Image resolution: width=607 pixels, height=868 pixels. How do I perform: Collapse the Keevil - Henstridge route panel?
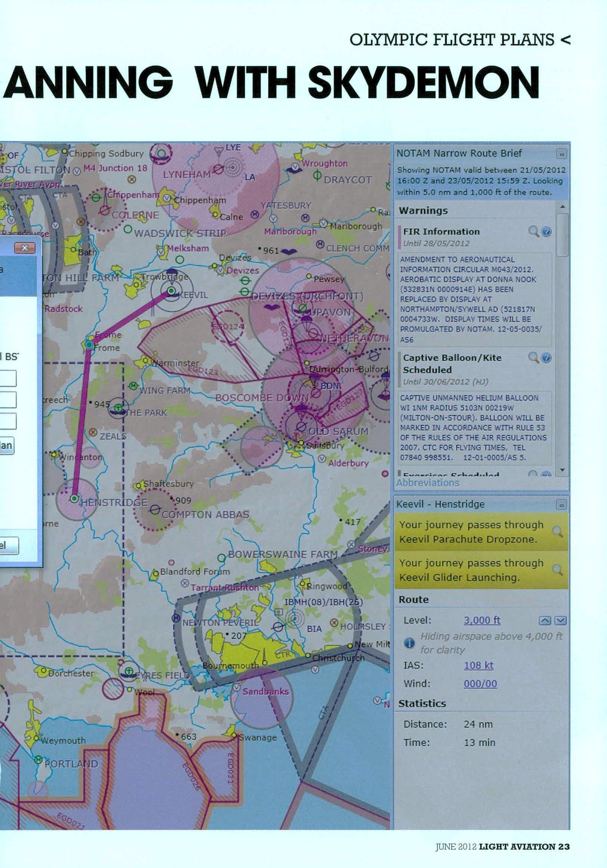pos(562,504)
